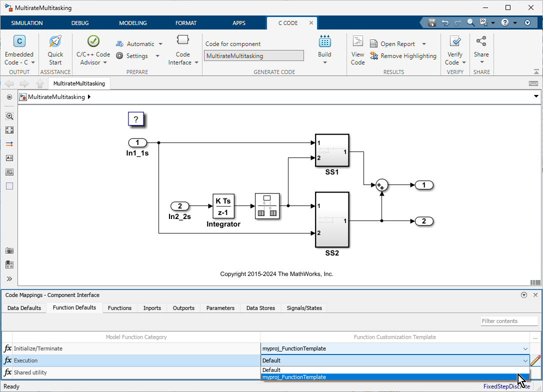543x392 pixels.
Task: Expand the Initialize/Terminate template dropdown
Action: tap(525, 348)
